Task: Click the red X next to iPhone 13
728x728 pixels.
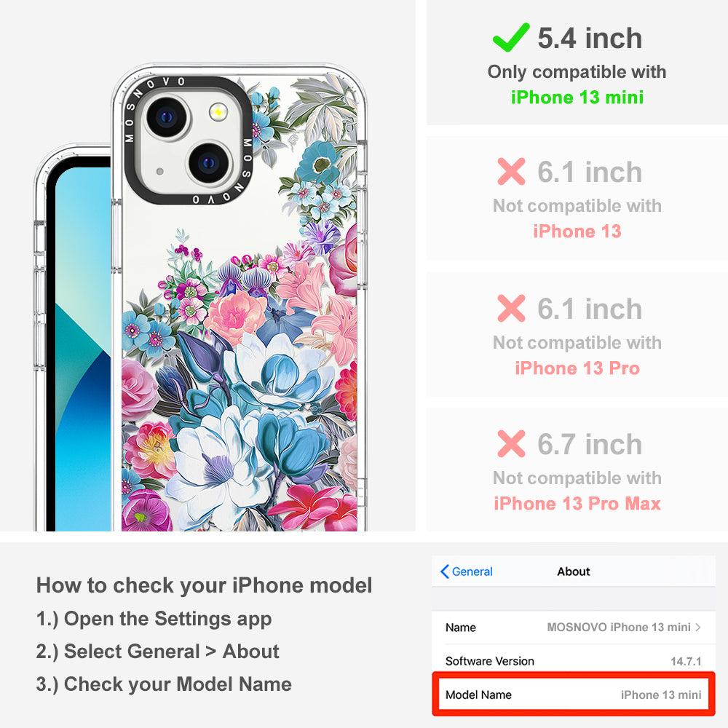Action: [x=511, y=171]
